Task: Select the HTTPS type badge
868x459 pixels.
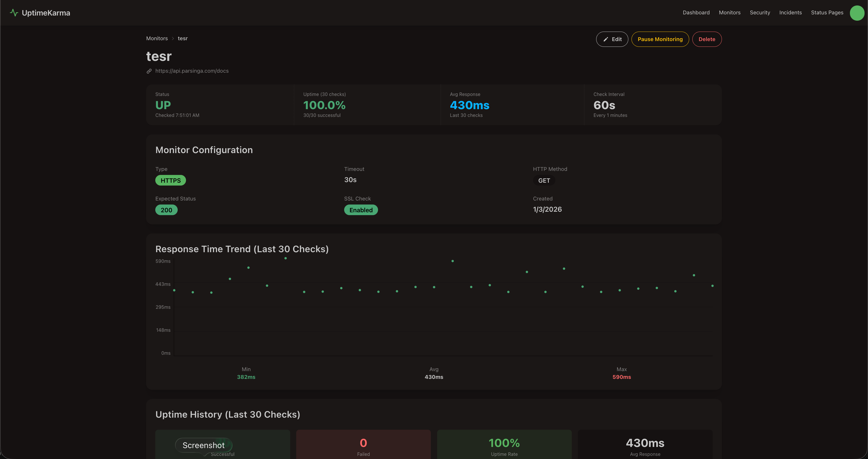Action: click(x=170, y=180)
